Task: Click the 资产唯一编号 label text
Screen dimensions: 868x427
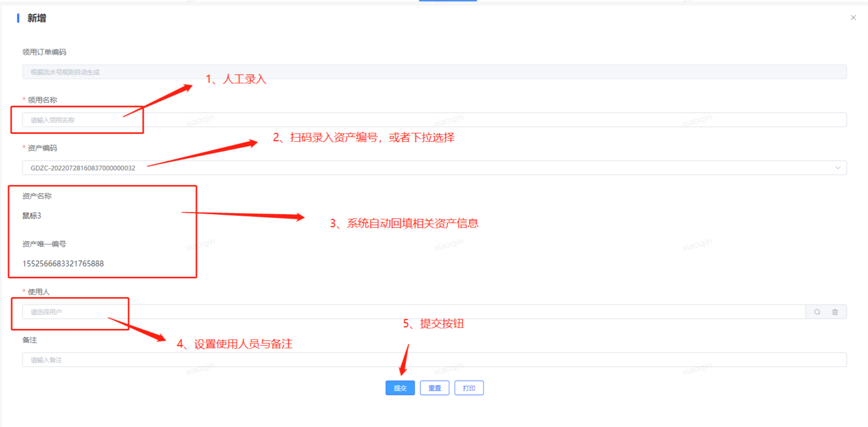Action: 44,244
